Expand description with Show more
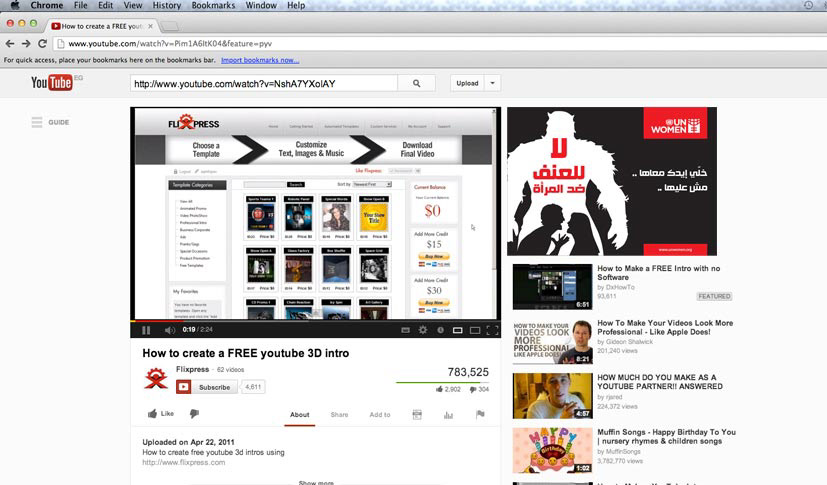This screenshot has height=485, width=827. click(316, 482)
